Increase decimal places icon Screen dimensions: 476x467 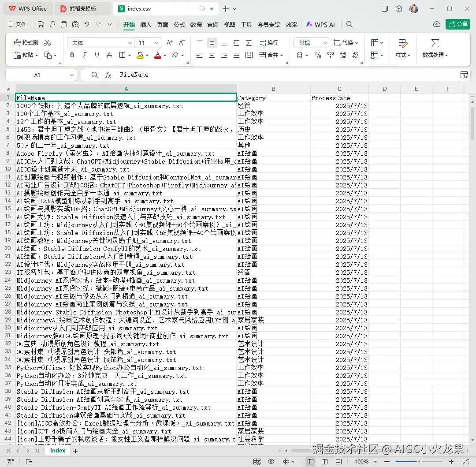[x=343, y=55]
